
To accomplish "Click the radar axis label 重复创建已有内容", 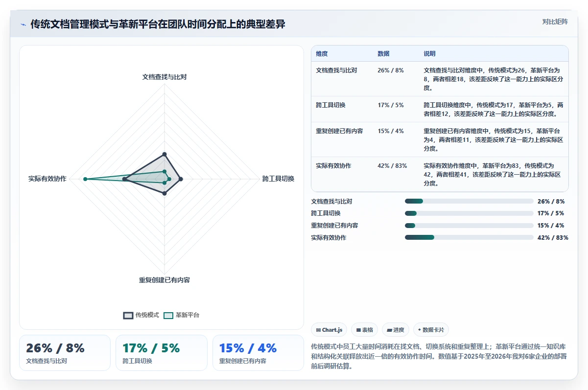I will (165, 280).
